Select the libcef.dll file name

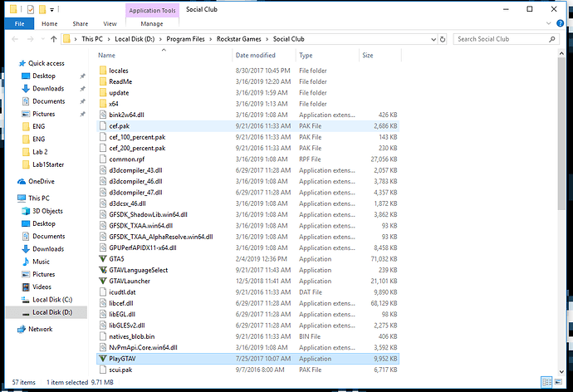(x=121, y=303)
